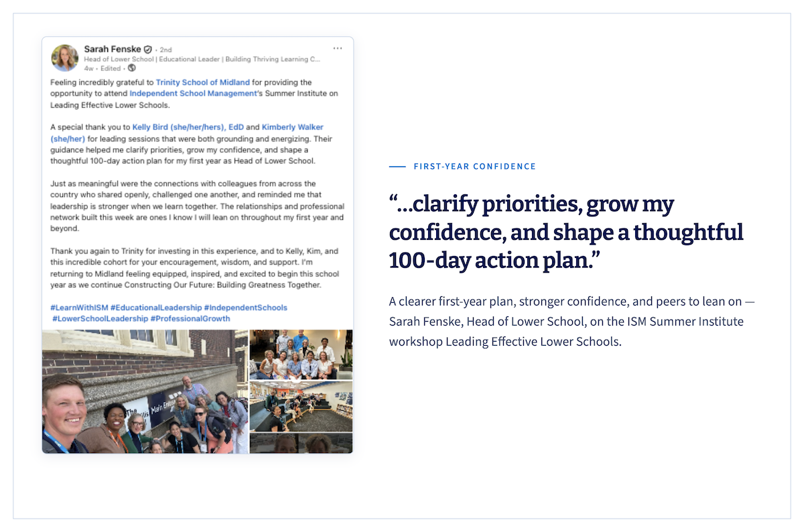
Task: Click the globe visibility icon under the name
Action: tap(131, 68)
